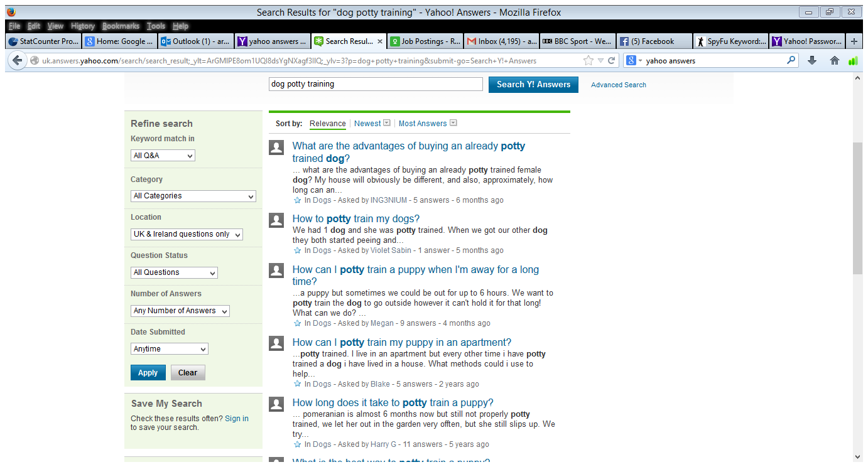
Task: Expand the Newest sort arrow
Action: 387,123
